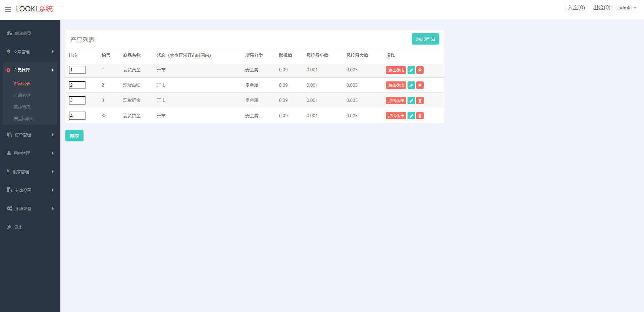Screen dimensions: 644x312
Task: Click edit pencil icon for 现货黄金 row
Action: pyautogui.click(x=411, y=70)
